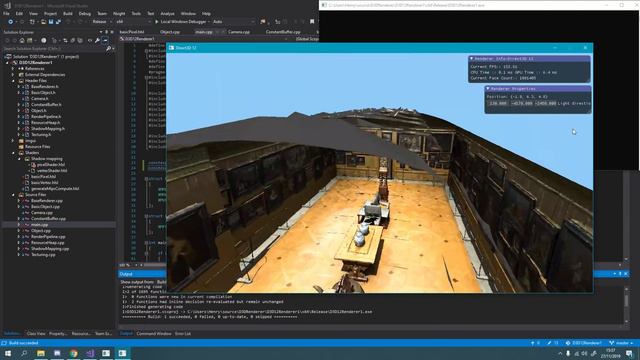Focus the Search Solution Explorer field

click(54, 49)
